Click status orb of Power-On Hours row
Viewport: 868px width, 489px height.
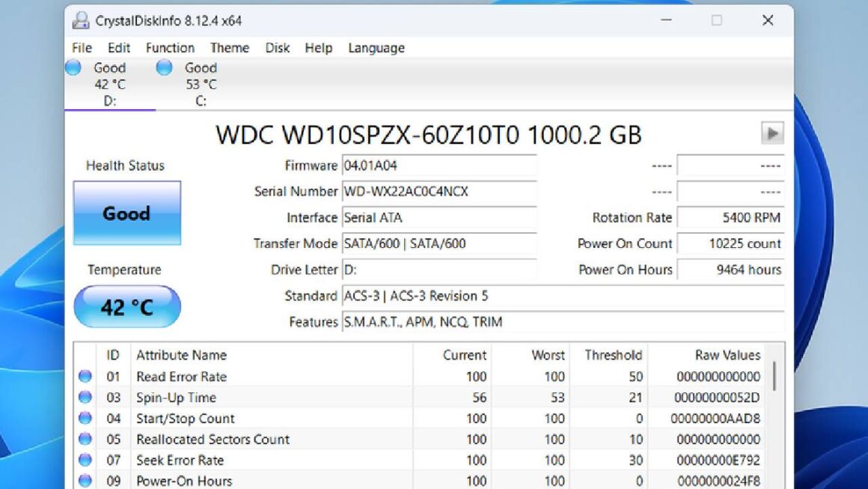tap(85, 480)
